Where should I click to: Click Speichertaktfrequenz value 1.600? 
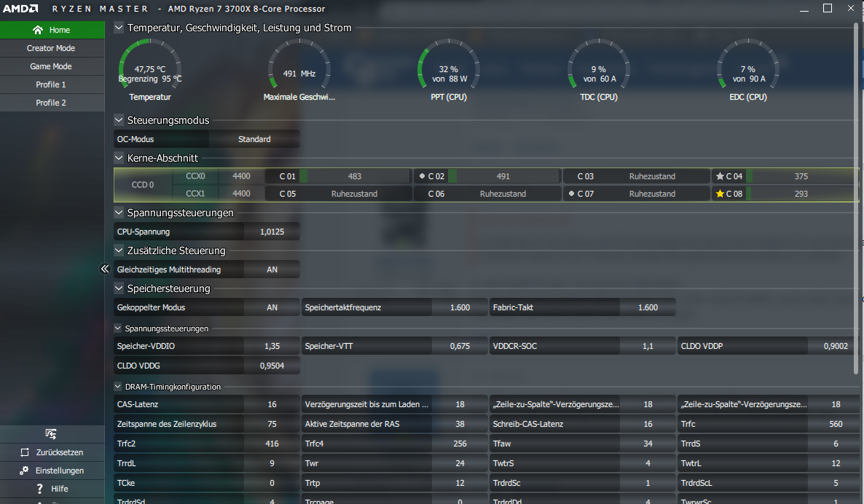[460, 307]
